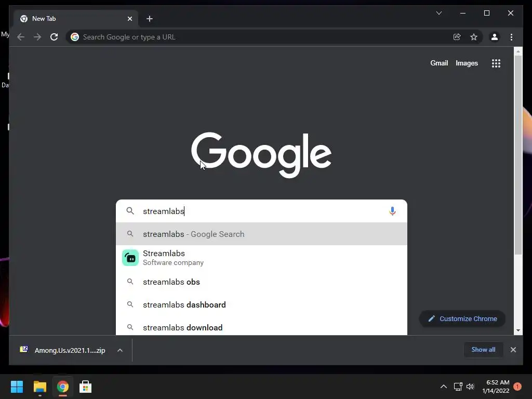
Task: Choose 'streamlabs - Google Search' suggestion
Action: pos(261,234)
